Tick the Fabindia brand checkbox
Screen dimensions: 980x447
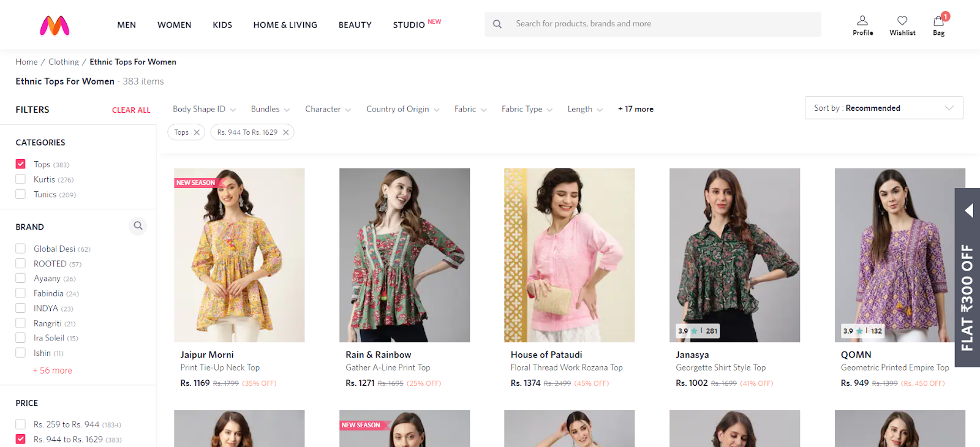[x=21, y=293]
